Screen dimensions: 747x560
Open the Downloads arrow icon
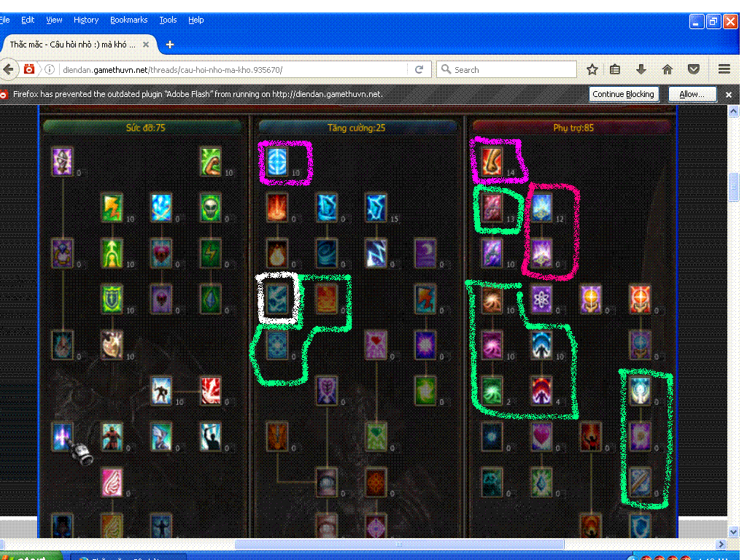641,69
